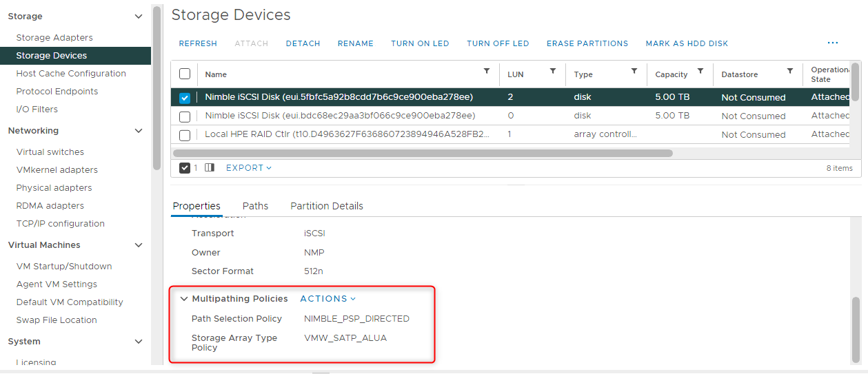The image size is (868, 374).
Task: Click the Properties pane vertical scrollbar
Action: [856, 329]
